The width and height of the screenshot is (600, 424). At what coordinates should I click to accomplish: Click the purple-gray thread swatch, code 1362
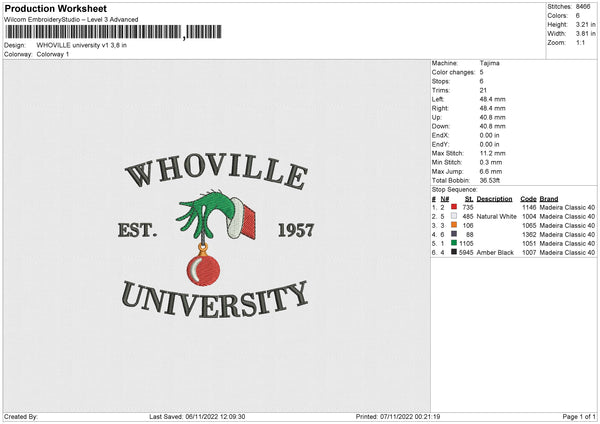click(454, 234)
